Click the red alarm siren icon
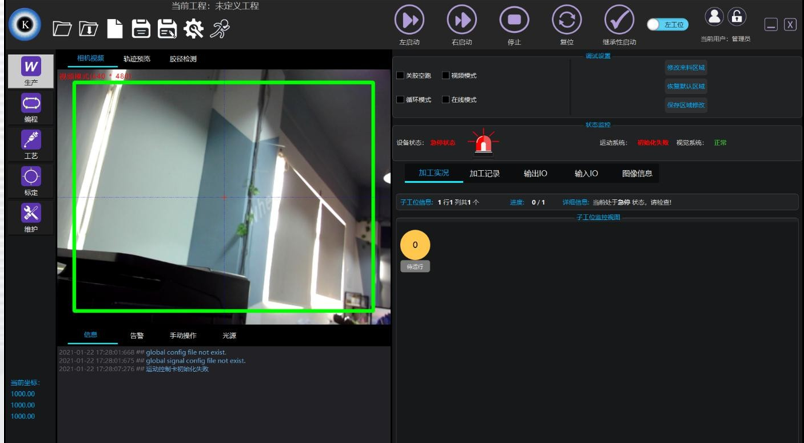804x443 pixels. point(483,142)
